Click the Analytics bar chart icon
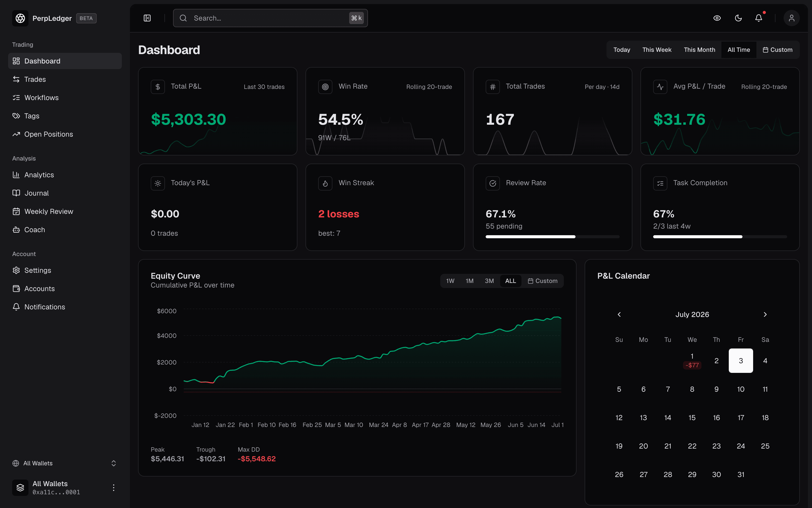 (x=16, y=175)
